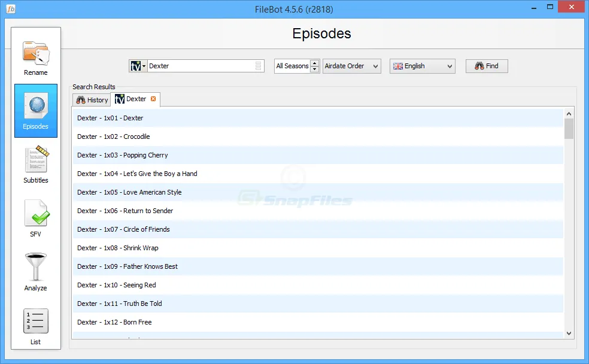Select episode 1x03 - Popping Cherry
Screen dimensions: 589x364
pyautogui.click(x=318, y=155)
